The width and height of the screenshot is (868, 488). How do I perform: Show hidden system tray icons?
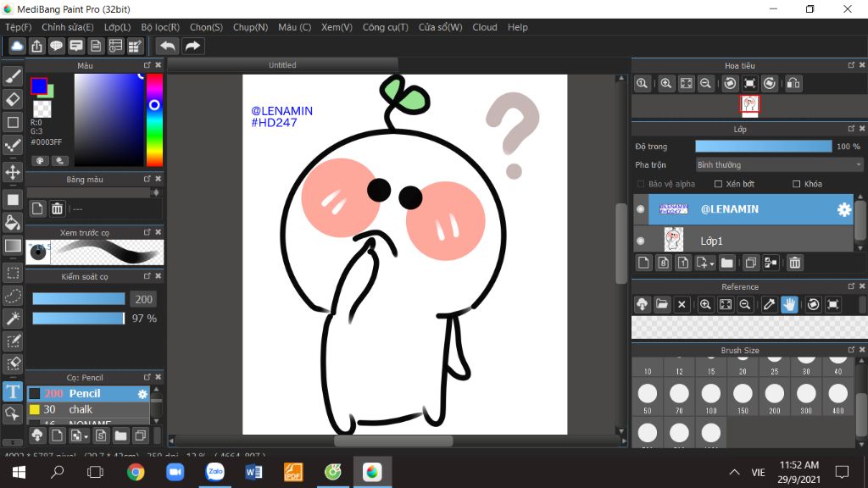734,472
